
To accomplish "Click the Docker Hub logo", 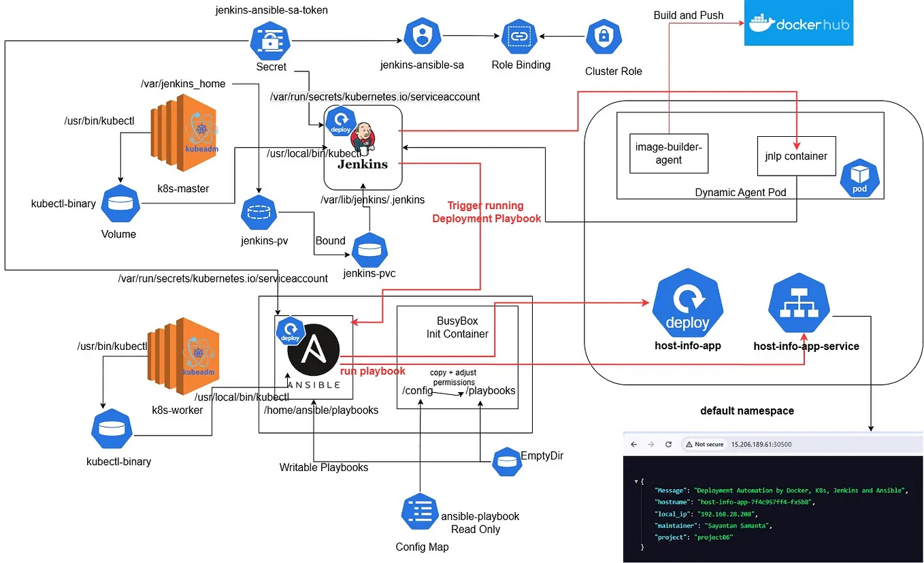I will pos(798,23).
